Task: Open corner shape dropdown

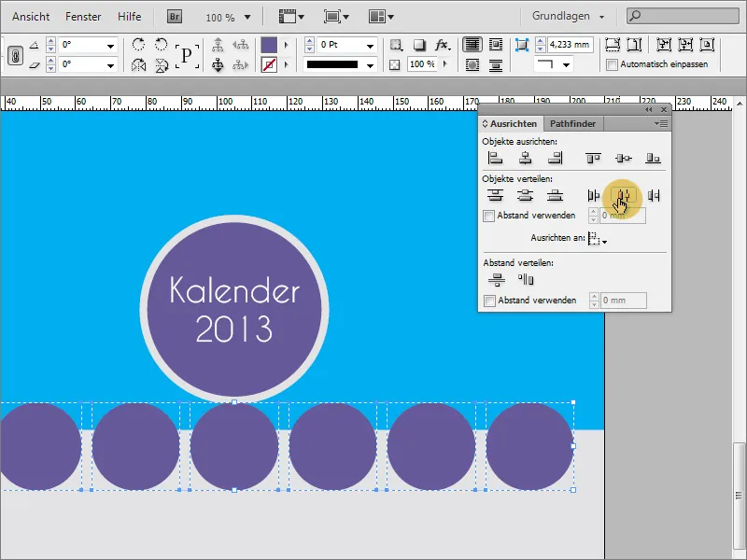Action: click(x=566, y=64)
